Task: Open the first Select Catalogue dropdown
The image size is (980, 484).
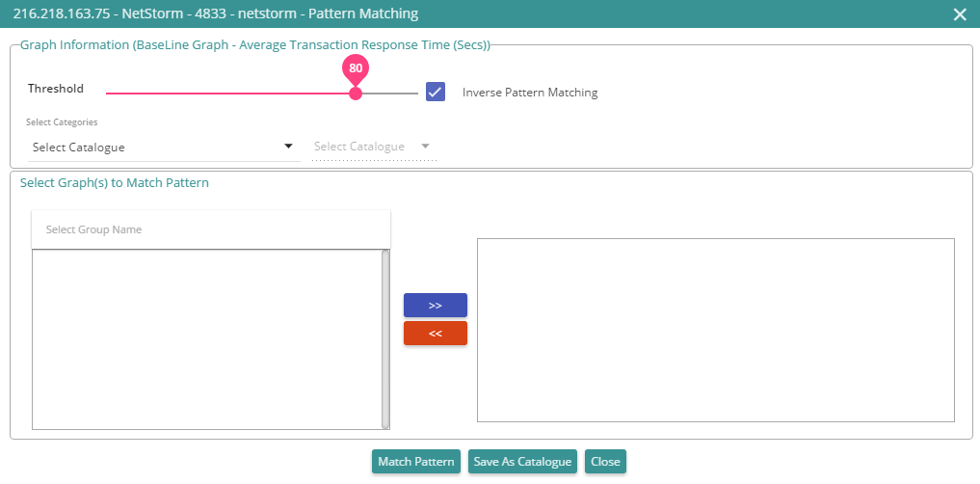Action: (x=164, y=148)
